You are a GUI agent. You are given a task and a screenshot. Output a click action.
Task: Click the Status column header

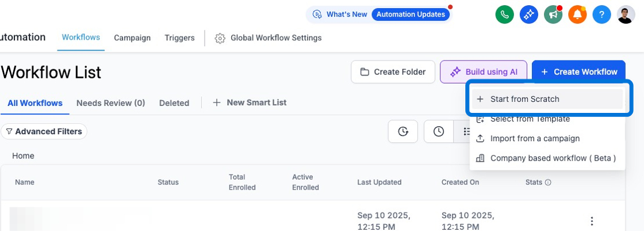(x=168, y=183)
